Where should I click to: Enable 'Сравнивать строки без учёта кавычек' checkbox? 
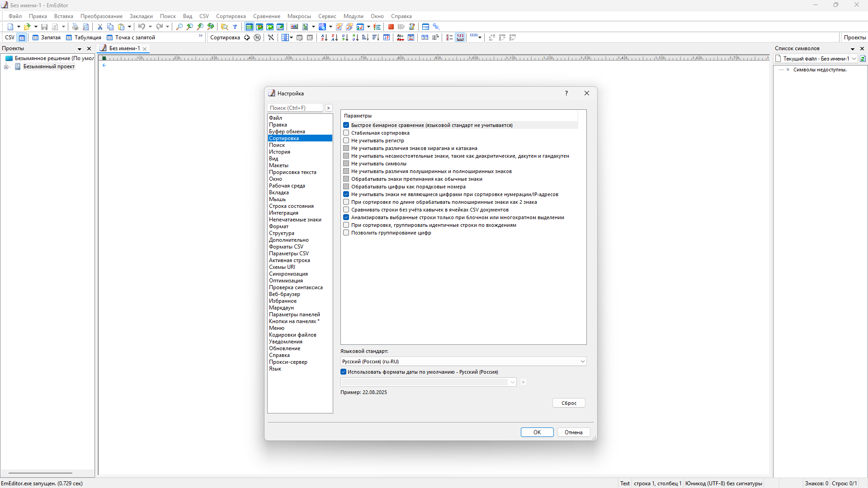pos(346,210)
